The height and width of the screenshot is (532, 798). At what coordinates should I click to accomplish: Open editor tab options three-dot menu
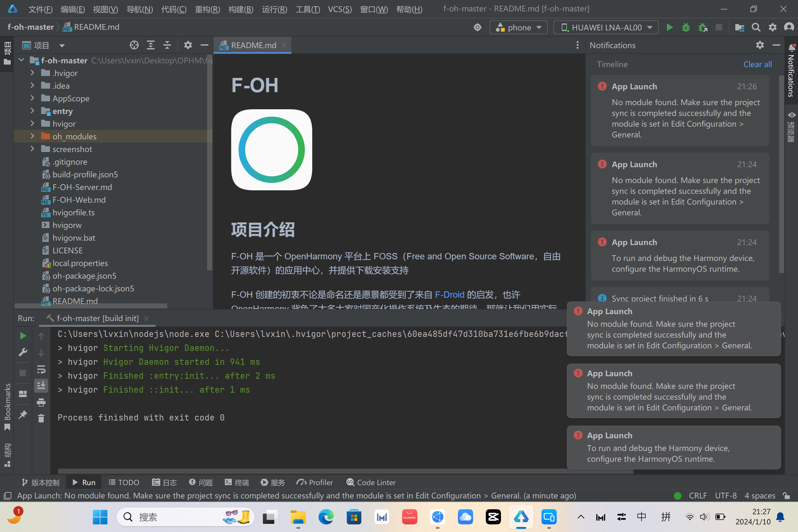click(x=578, y=45)
